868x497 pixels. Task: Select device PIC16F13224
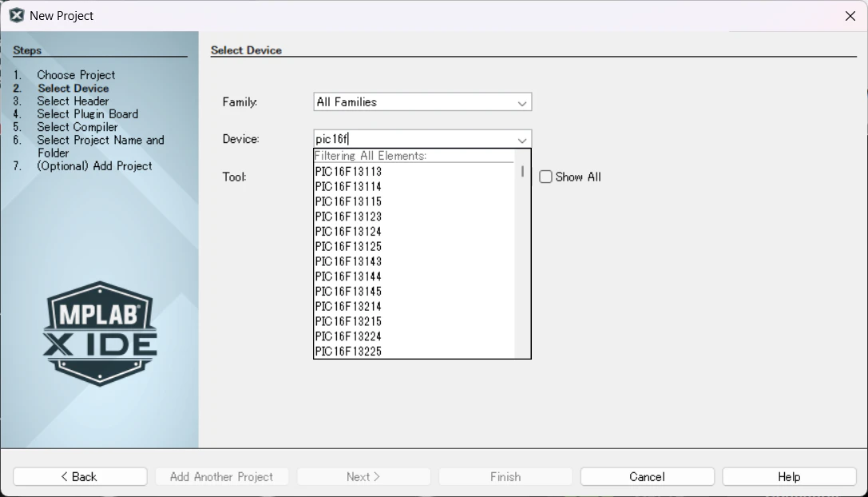pyautogui.click(x=414, y=336)
